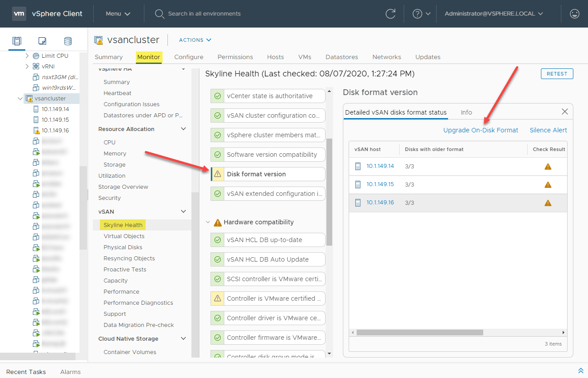Close the Detailed vSAN disks format status panel
The image size is (588, 378).
point(564,111)
